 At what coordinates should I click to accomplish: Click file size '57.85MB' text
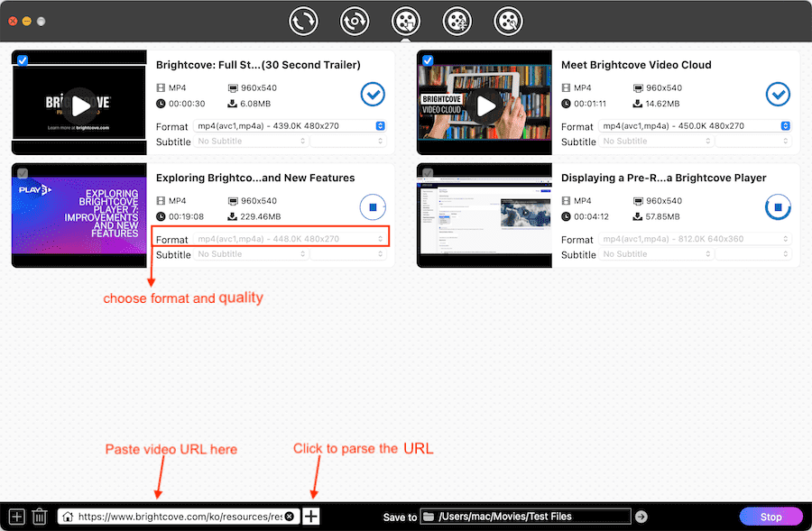(x=663, y=216)
